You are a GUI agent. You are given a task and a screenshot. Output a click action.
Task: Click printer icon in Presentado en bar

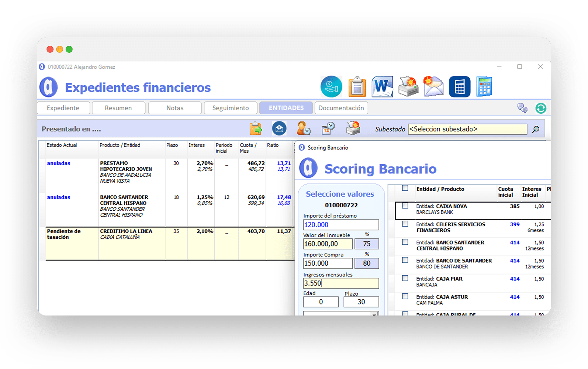pos(353,128)
